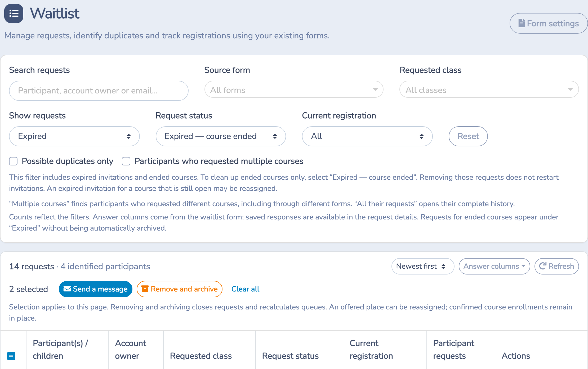588x369 pixels.
Task: Click the 4 identified participants text
Action: pos(105,266)
